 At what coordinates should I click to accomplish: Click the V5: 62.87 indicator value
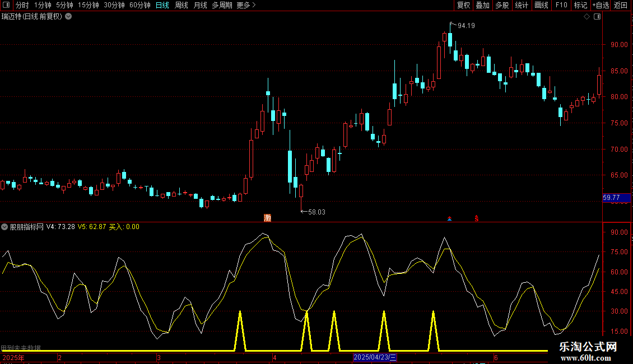[92, 227]
